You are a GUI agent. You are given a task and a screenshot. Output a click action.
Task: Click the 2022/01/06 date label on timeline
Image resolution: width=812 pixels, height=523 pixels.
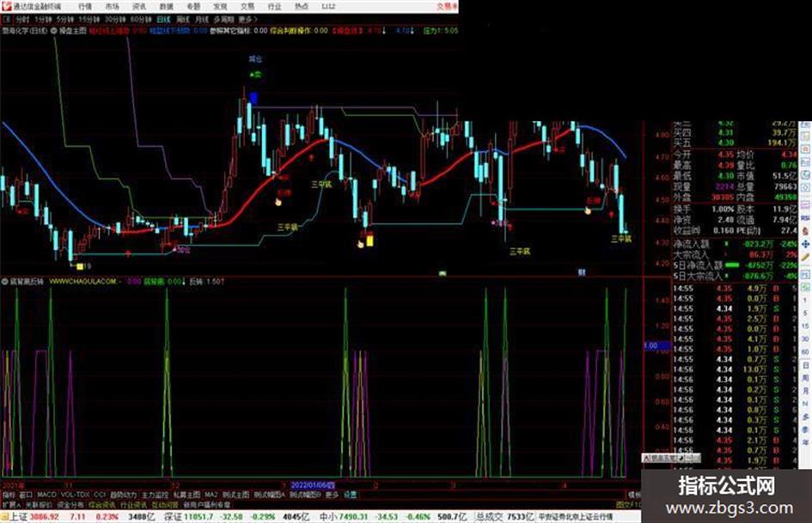(312, 485)
